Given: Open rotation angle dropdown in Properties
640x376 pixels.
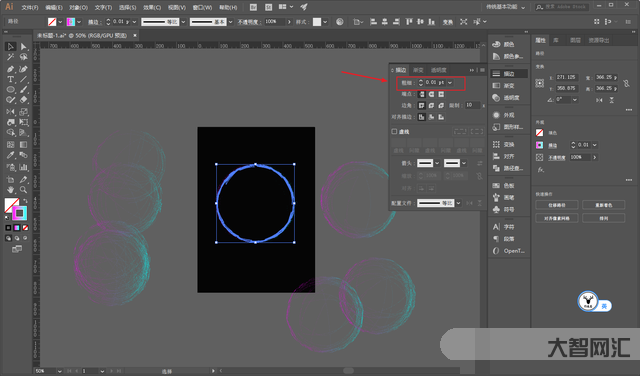Looking at the screenshot, I should pos(575,100).
